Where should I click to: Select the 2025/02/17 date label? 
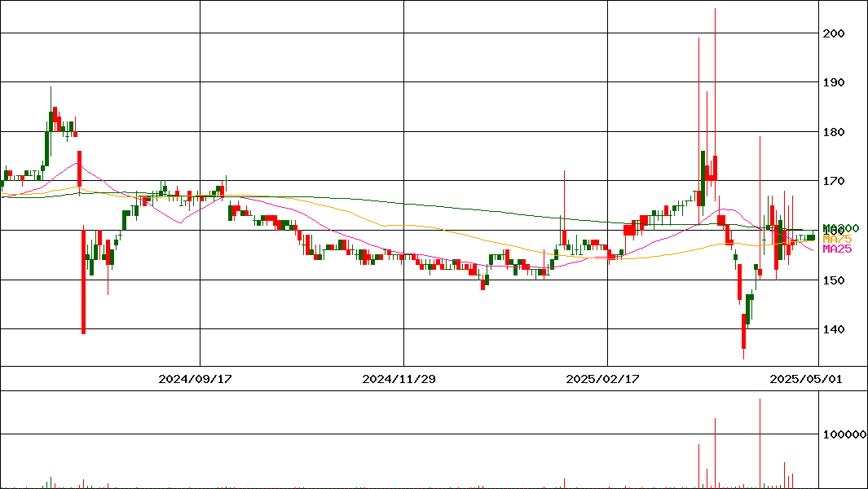tap(602, 379)
